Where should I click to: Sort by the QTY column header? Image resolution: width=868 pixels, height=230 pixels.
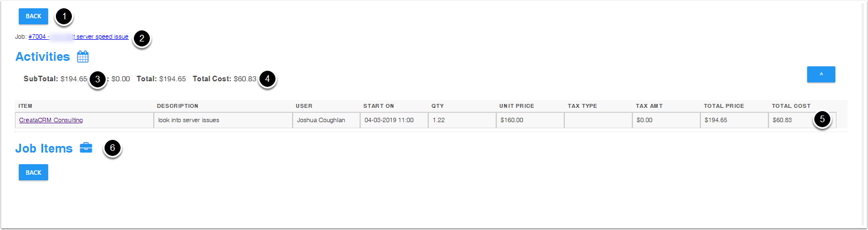click(x=438, y=106)
